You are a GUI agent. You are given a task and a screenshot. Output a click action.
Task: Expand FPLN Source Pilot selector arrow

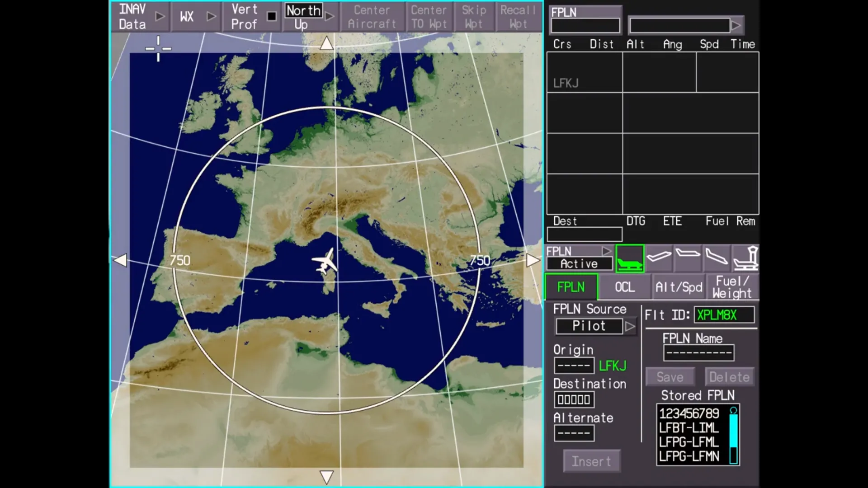(630, 326)
